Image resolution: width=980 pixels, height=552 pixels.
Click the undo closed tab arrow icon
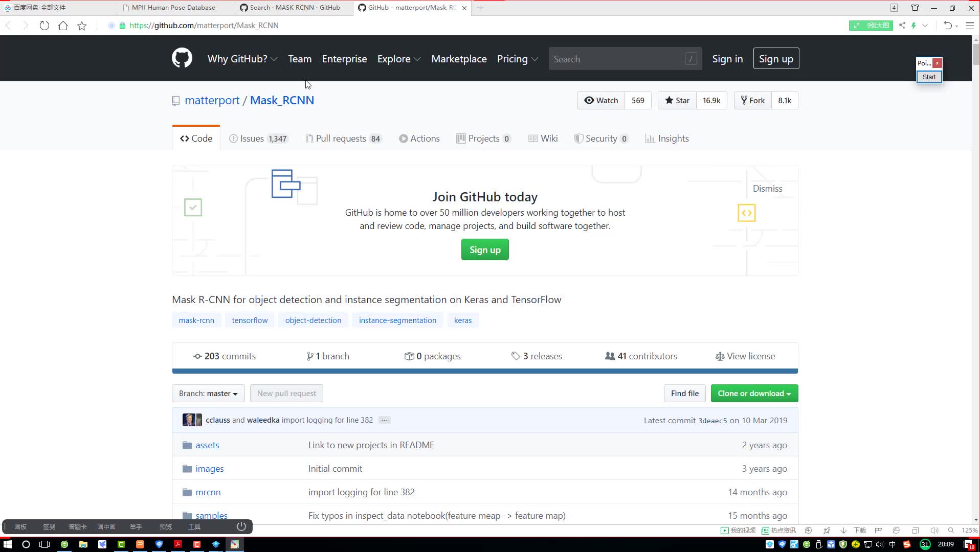point(947,26)
